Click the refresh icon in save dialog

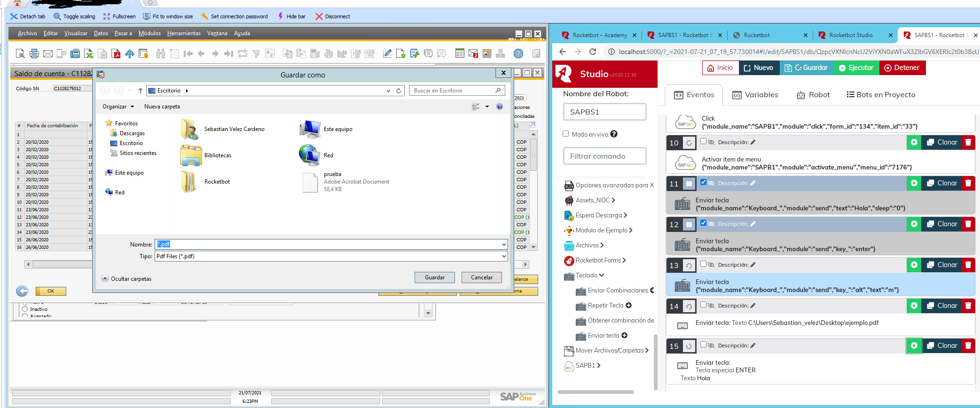tap(399, 91)
